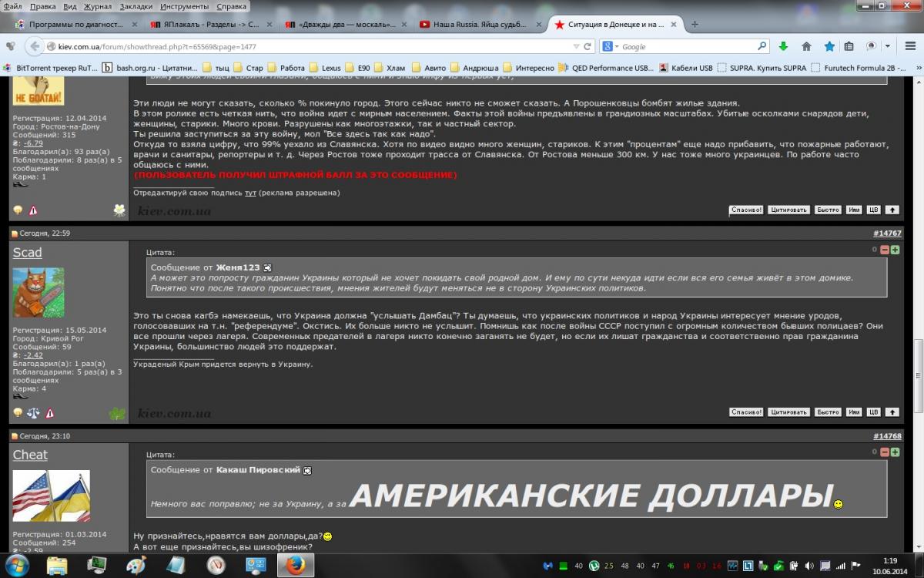924x578 pixels.
Task: Vote minus on Cheat post #14768
Action: [x=885, y=452]
